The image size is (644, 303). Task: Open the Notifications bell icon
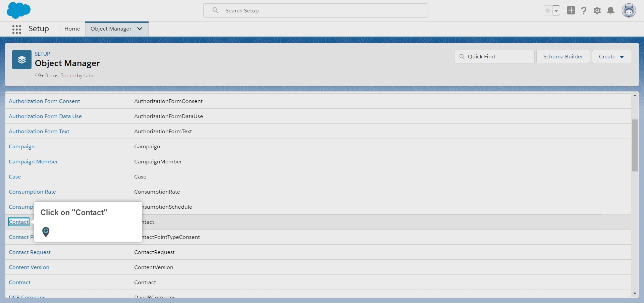[611, 11]
